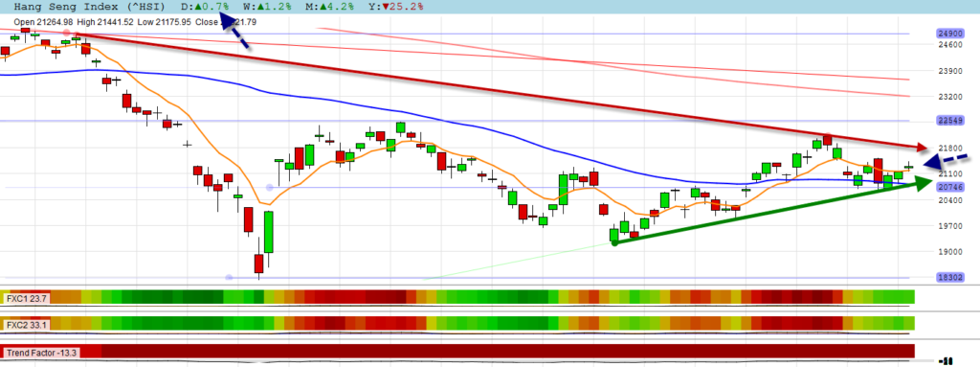This screenshot has width=980, height=367.
Task: Click the FXC2 33.1 indicator label
Action: coord(27,325)
